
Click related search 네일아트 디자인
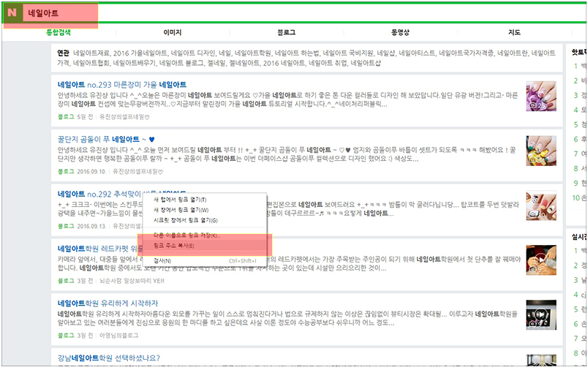[x=192, y=53]
